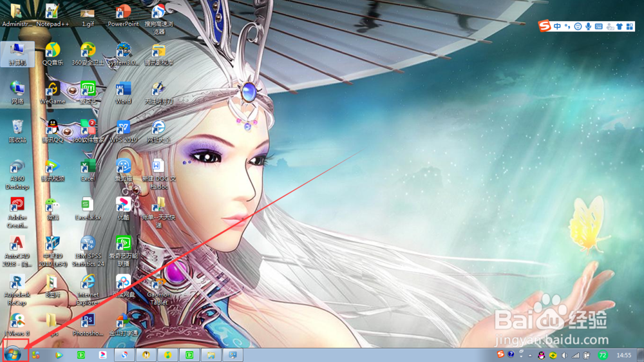This screenshot has height=362, width=644.
Task: Select the Gaomon Tablet shortcut
Action: pyautogui.click(x=158, y=291)
